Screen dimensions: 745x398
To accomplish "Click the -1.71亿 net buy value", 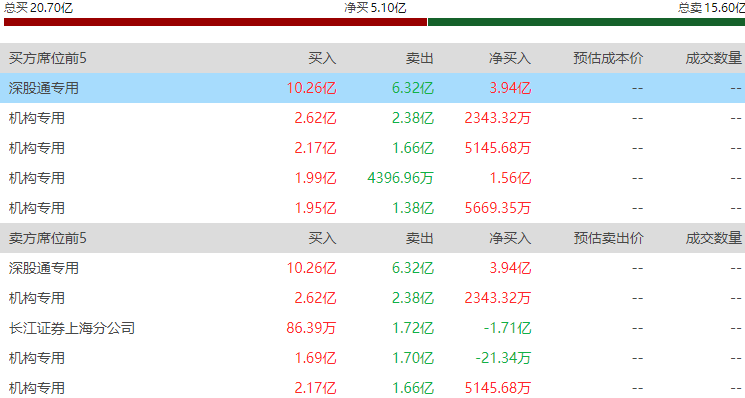I will click(507, 328).
